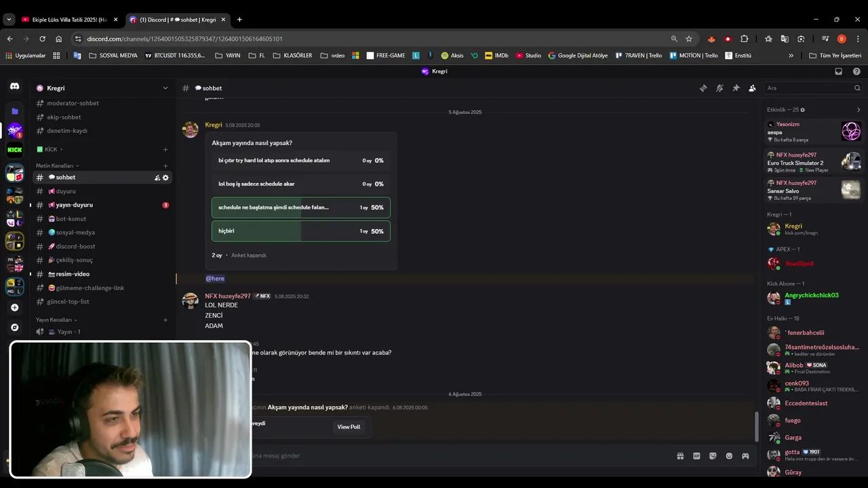Show pinned messages

click(736, 88)
